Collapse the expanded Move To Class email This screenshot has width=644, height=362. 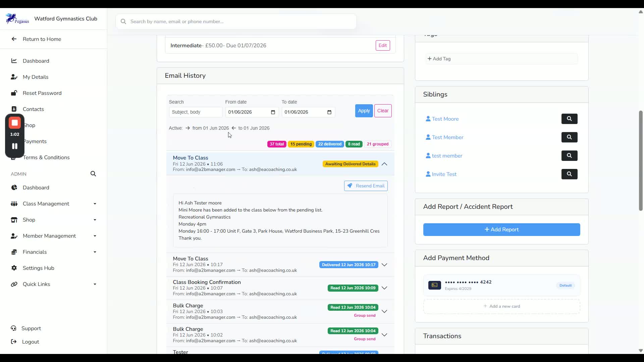[x=384, y=164]
